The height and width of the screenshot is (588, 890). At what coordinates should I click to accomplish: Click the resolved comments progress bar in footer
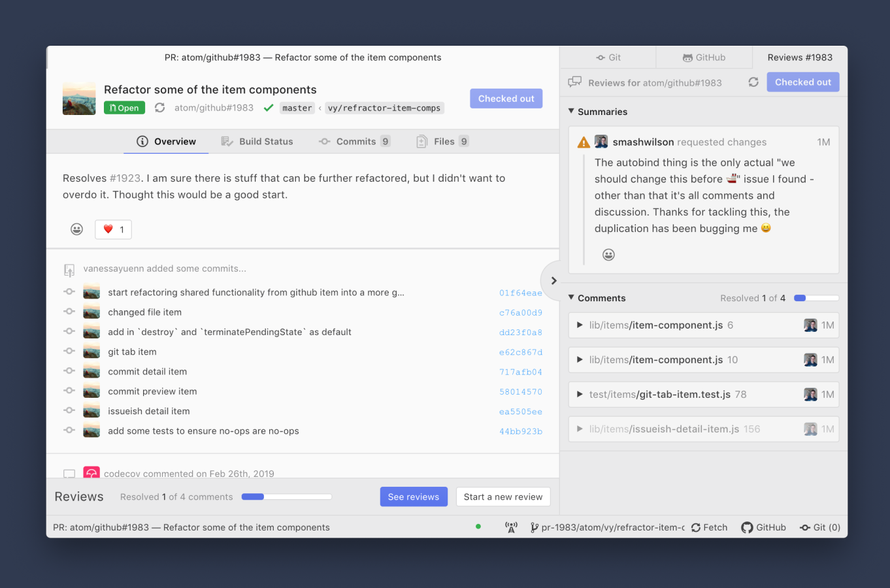click(x=287, y=497)
